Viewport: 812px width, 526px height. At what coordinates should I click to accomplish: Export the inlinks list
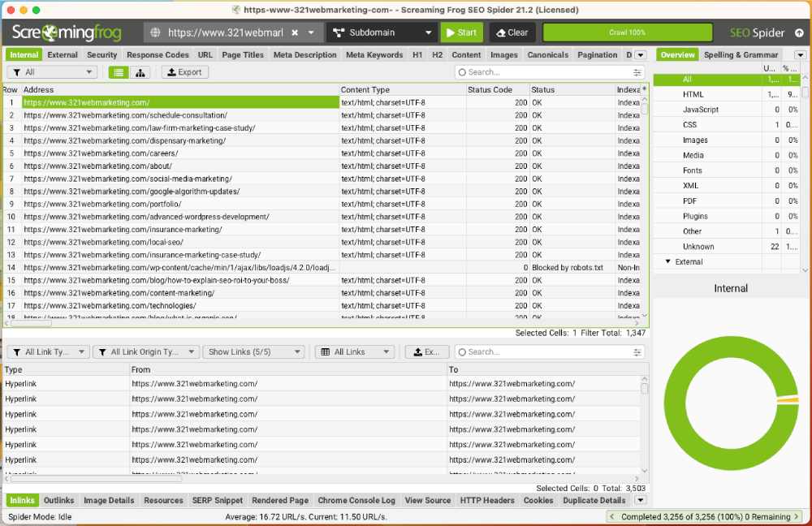point(426,352)
